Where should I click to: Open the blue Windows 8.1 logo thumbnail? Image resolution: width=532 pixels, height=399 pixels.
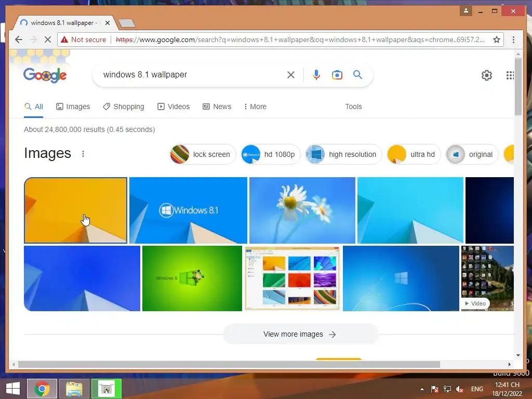click(x=188, y=210)
